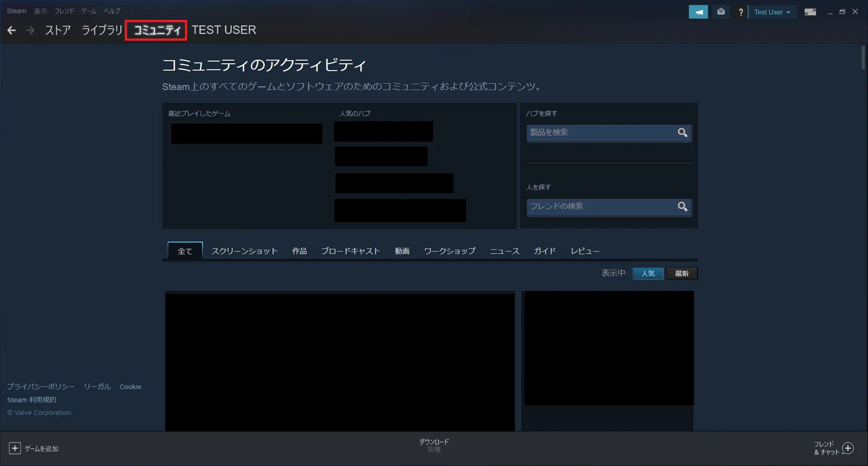Switch to the レビュー tab
Image resolution: width=868 pixels, height=466 pixels.
[585, 251]
